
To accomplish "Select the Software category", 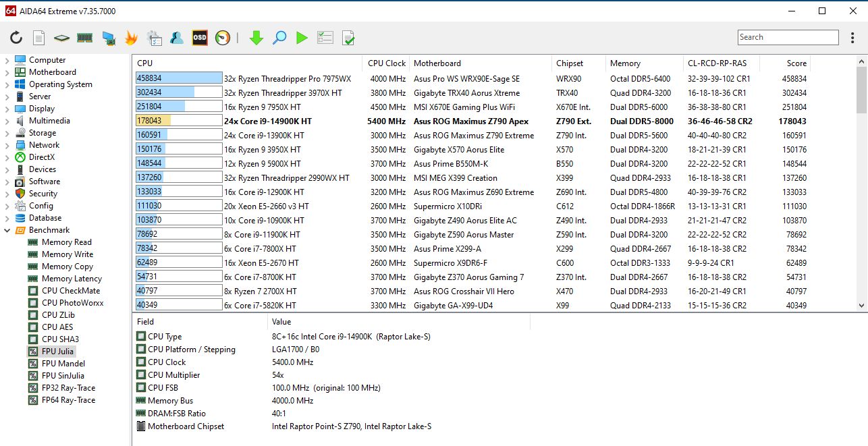I will pyautogui.click(x=44, y=182).
